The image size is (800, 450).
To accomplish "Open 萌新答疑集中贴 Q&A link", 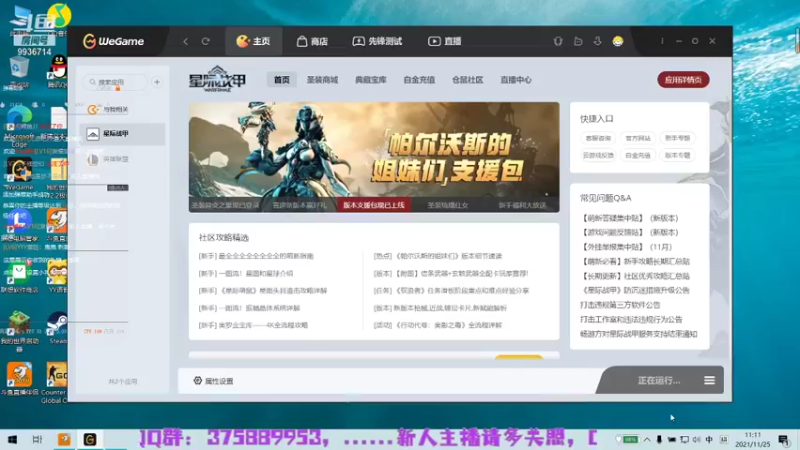I will click(x=630, y=218).
